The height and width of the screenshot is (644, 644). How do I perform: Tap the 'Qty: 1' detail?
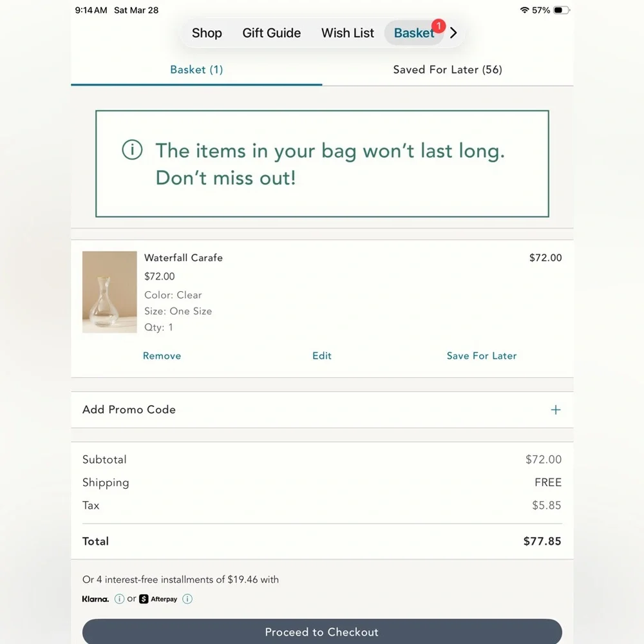(158, 327)
